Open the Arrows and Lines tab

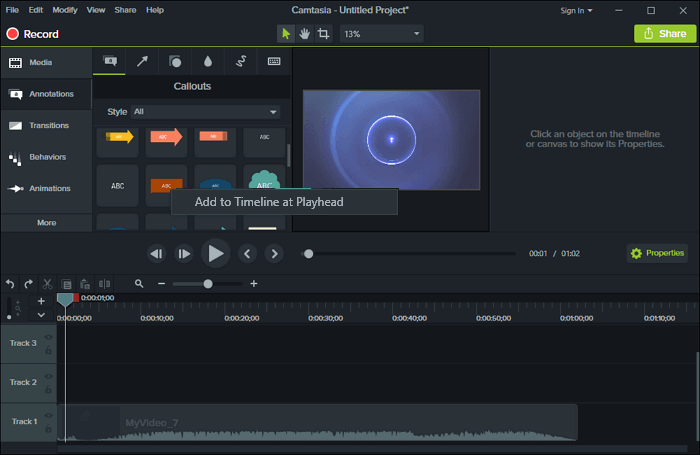[142, 61]
